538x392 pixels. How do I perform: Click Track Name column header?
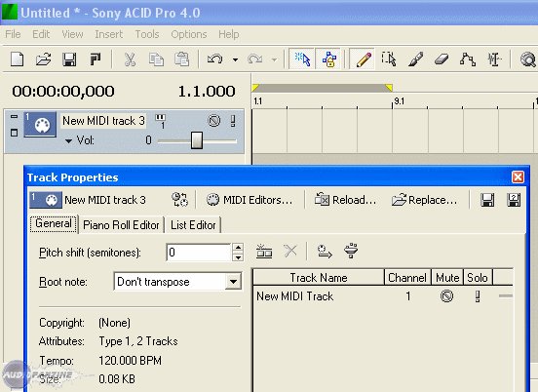pyautogui.click(x=319, y=277)
